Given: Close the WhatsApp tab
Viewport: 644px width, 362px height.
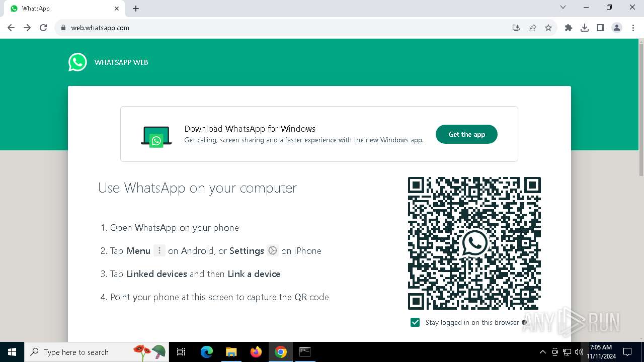Looking at the screenshot, I should [117, 9].
